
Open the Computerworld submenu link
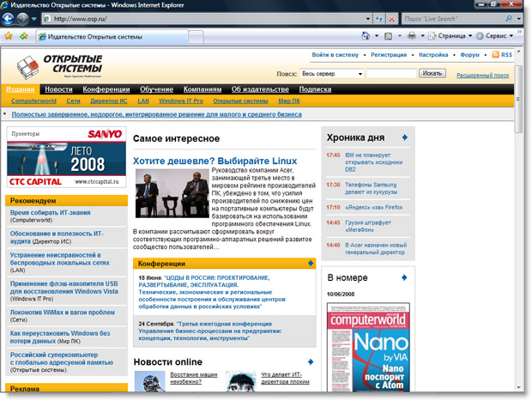33,100
